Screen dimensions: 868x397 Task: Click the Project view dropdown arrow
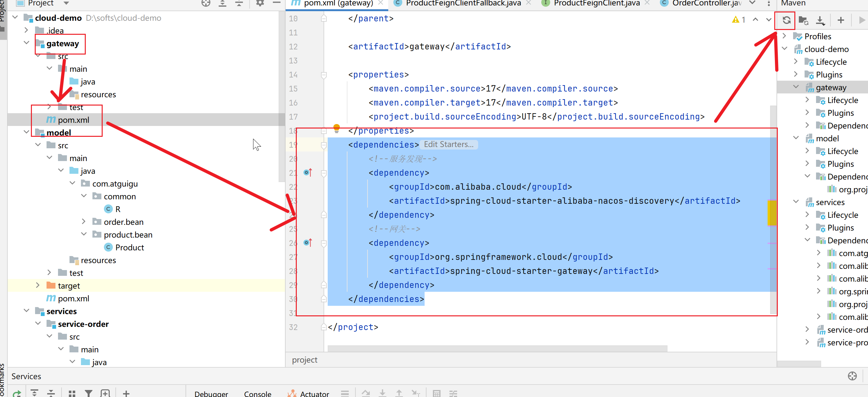click(66, 4)
